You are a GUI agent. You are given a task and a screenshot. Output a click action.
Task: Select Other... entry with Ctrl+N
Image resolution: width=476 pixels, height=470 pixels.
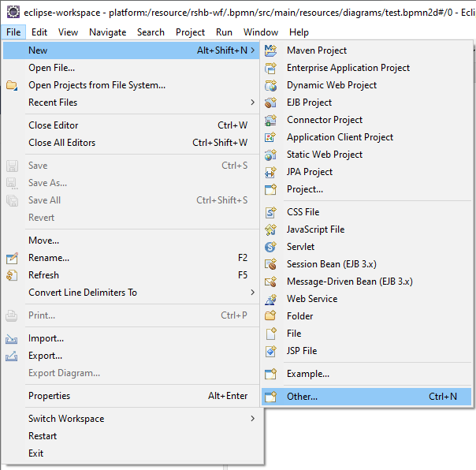pyautogui.click(x=366, y=397)
